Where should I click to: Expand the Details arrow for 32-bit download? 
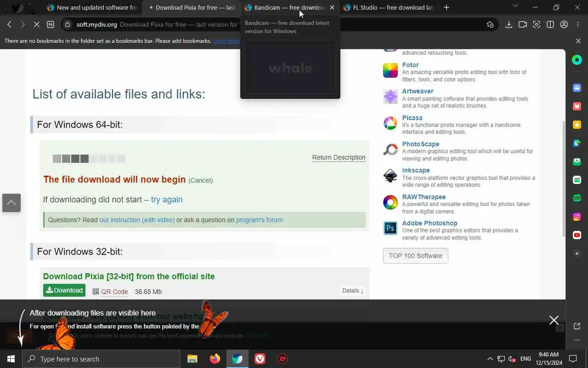click(x=353, y=291)
